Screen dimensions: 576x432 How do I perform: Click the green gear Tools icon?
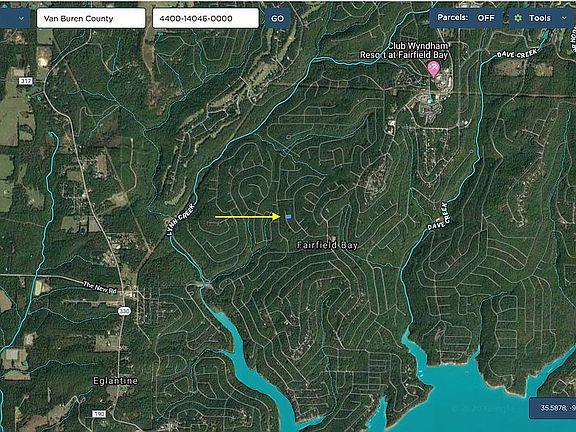click(x=518, y=18)
